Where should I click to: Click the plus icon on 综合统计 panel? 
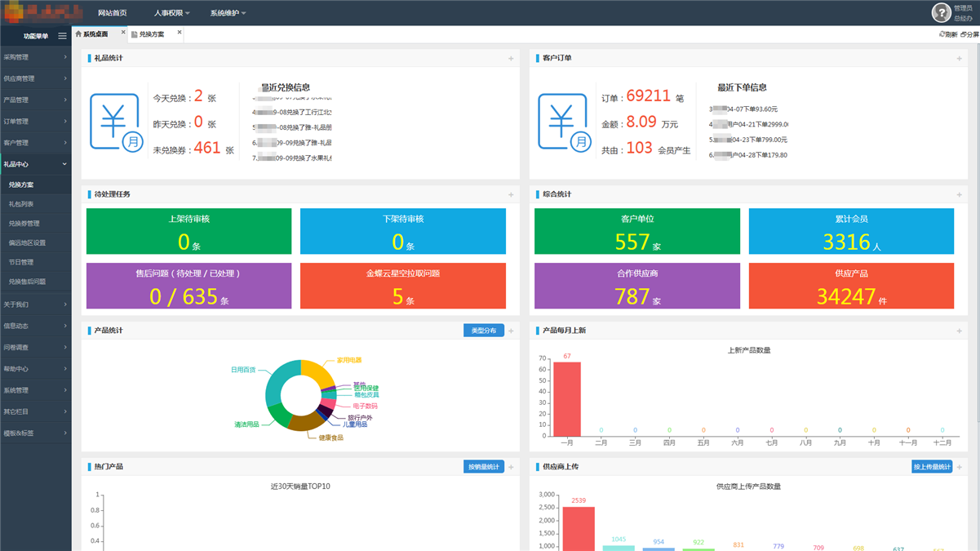coord(959,195)
